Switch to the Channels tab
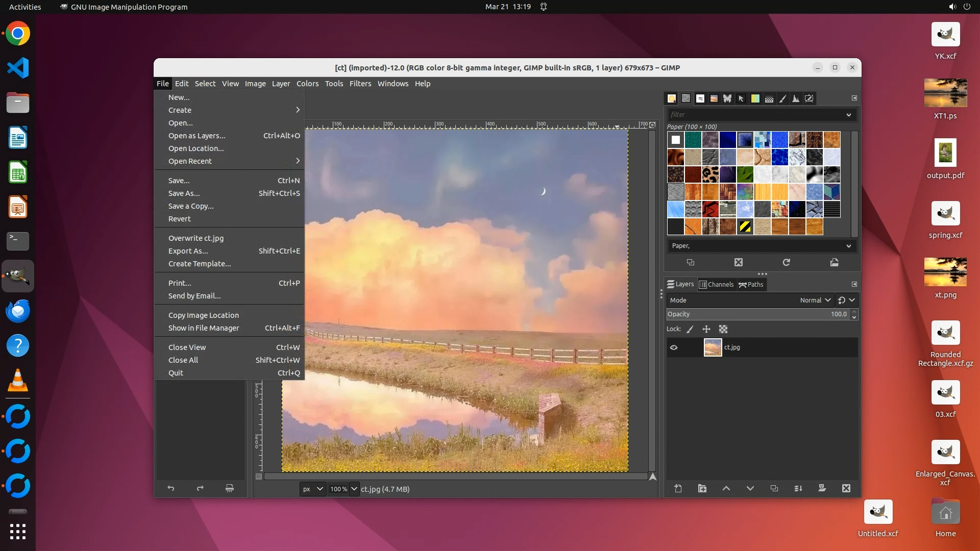The height and width of the screenshot is (551, 980). 716,284
